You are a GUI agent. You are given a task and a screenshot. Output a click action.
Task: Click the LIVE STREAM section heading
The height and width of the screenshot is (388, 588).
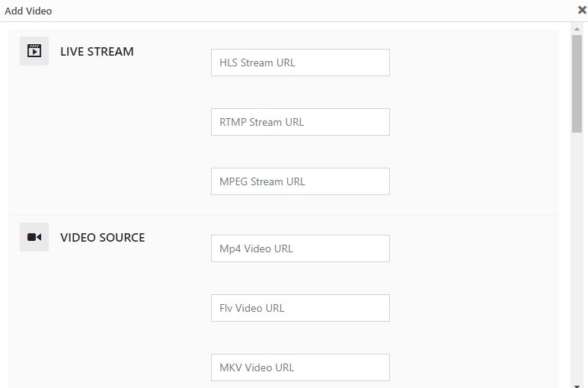pos(97,51)
